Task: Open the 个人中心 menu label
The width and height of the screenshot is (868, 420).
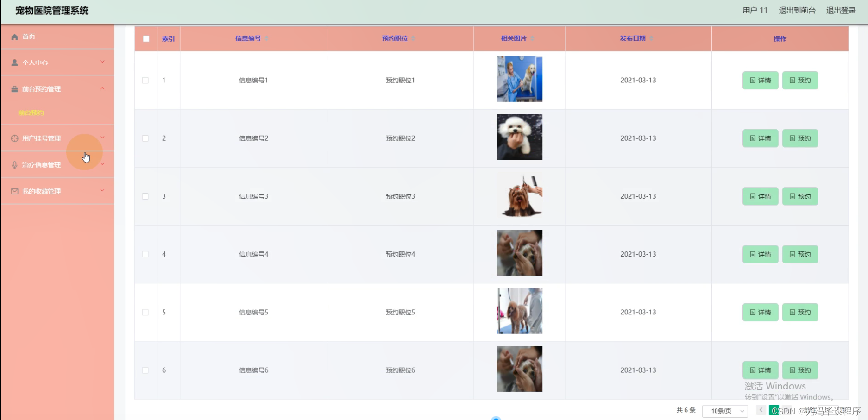Action: [x=35, y=63]
